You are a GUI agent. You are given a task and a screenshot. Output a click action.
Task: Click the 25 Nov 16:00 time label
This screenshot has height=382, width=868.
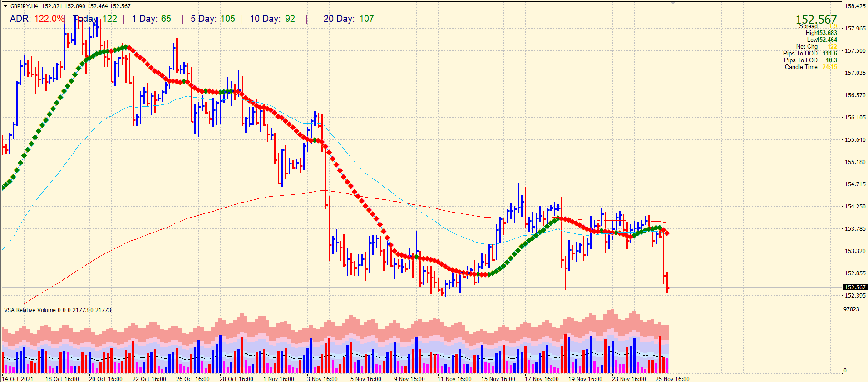coord(672,379)
